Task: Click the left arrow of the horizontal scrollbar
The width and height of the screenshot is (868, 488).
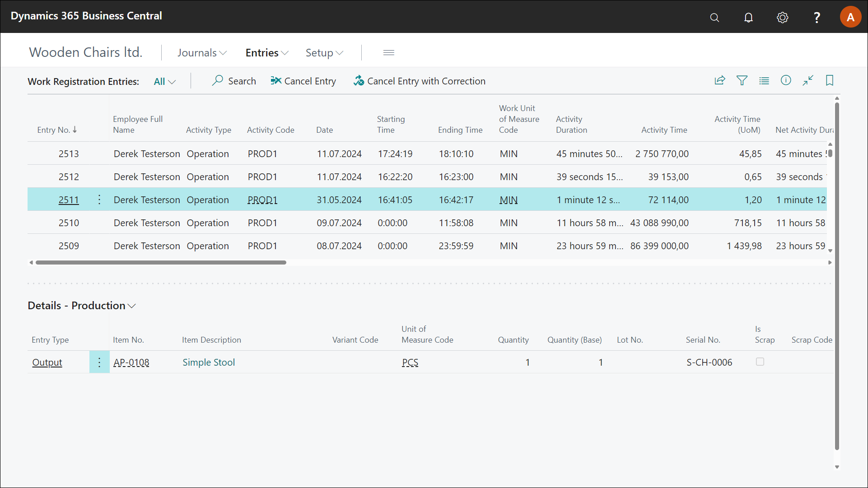Action: pos(31,262)
